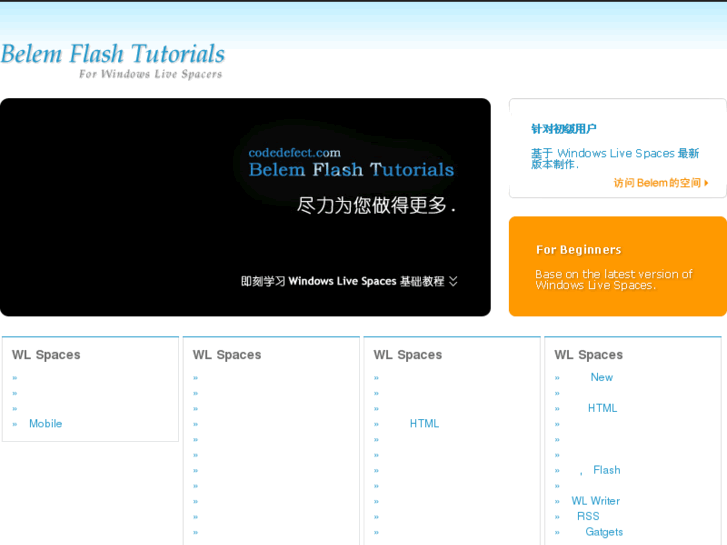The height and width of the screenshot is (545, 727).
Task: Click the double chevron beside 基础教程
Action: pyautogui.click(x=453, y=281)
